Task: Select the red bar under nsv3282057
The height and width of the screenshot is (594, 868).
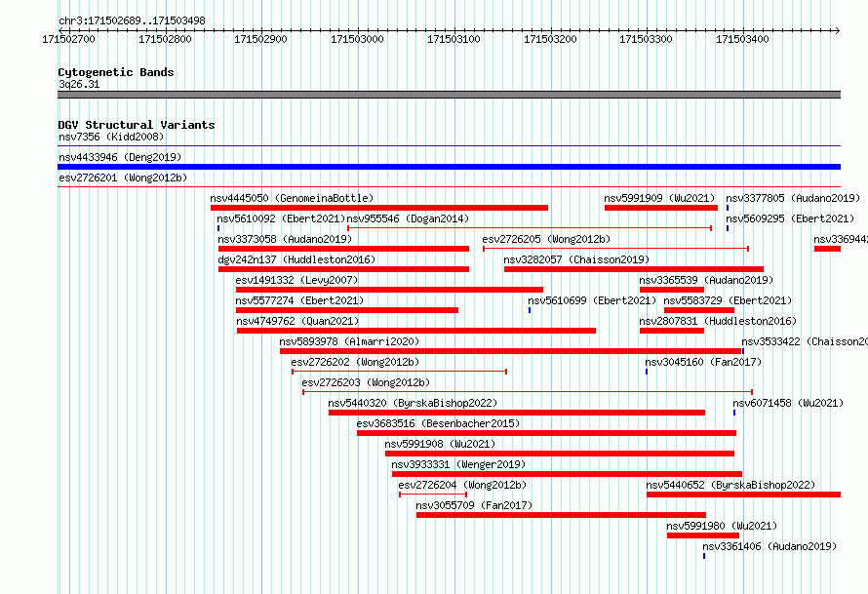Action: (634, 269)
